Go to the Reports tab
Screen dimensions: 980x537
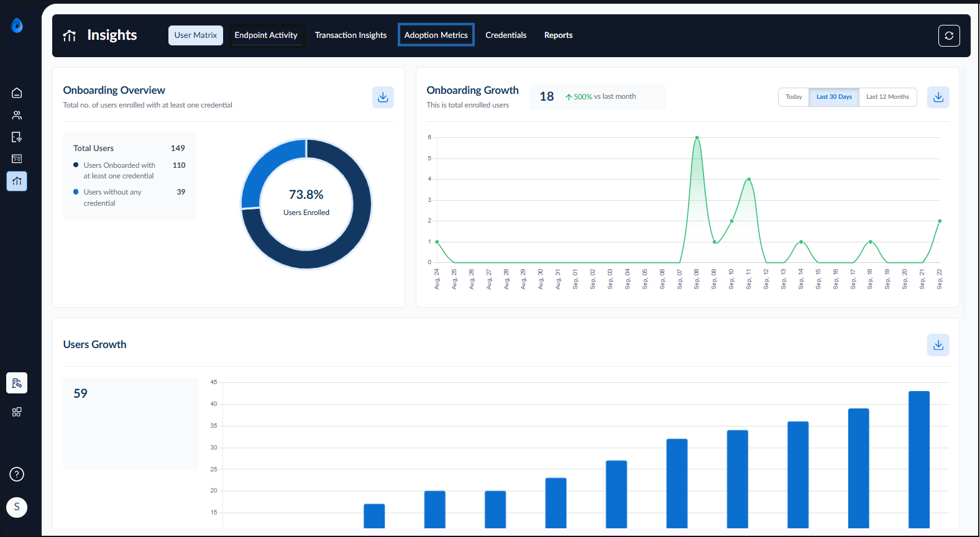coord(559,35)
